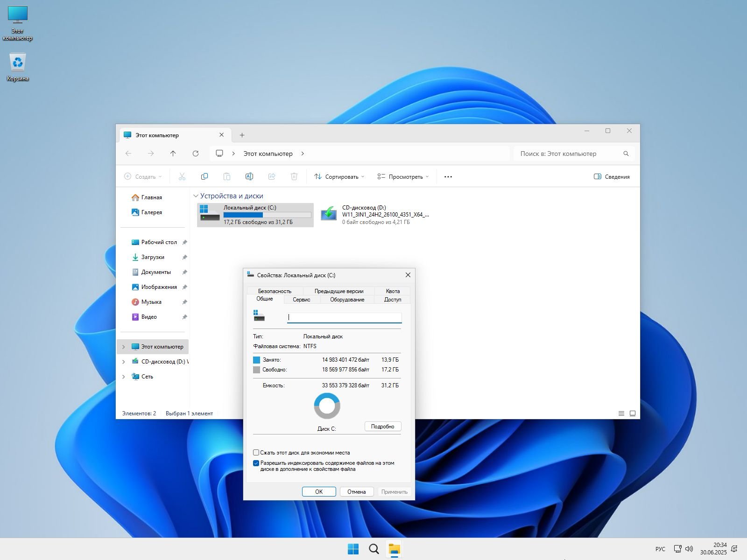Image resolution: width=747 pixels, height=560 pixels.
Task: Click the Paste clipboard icon in toolbar
Action: pos(227,176)
